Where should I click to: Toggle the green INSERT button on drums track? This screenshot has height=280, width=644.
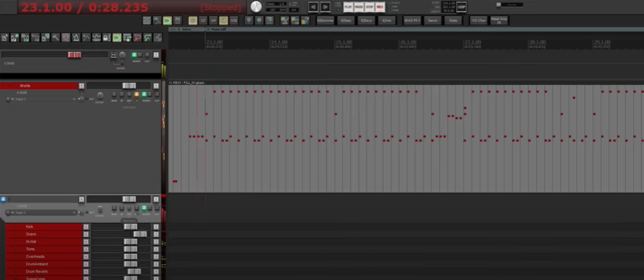(x=144, y=95)
